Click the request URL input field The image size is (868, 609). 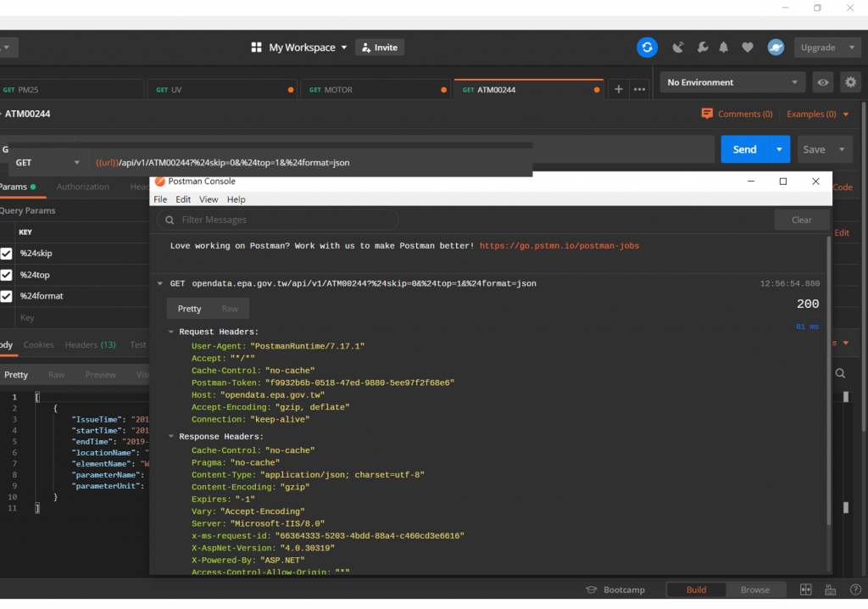click(x=312, y=163)
